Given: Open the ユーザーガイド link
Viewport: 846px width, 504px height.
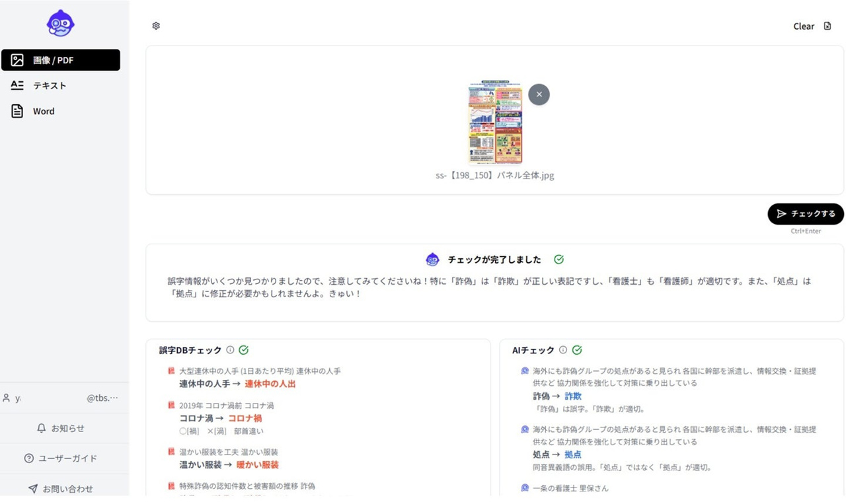Looking at the screenshot, I should pyautogui.click(x=61, y=458).
